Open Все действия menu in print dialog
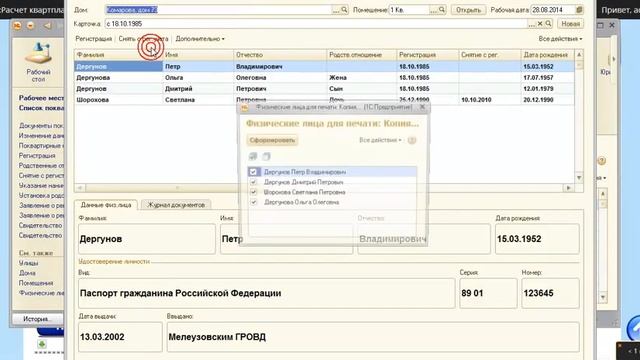This screenshot has height=360, width=640. pyautogui.click(x=380, y=140)
